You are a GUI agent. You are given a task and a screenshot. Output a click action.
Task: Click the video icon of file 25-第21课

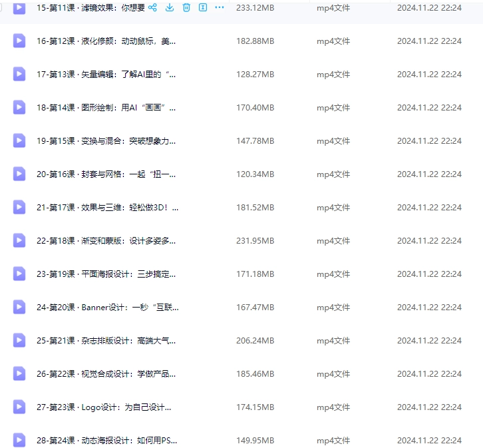19,340
